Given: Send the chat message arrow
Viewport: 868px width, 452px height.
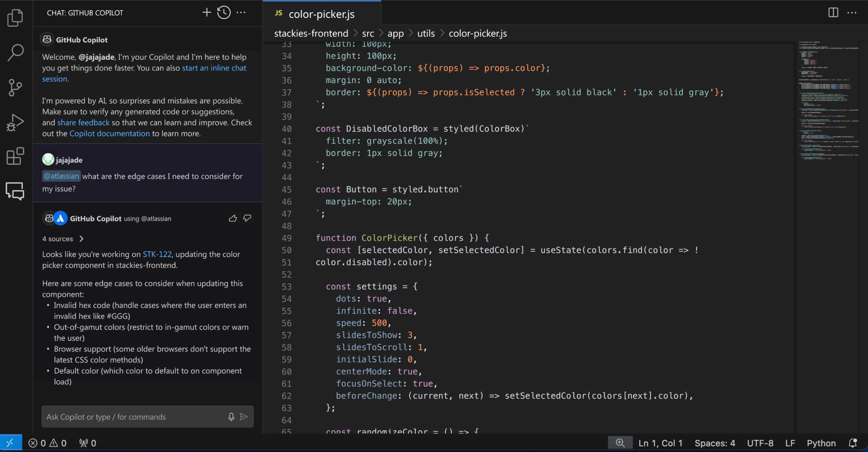Looking at the screenshot, I should point(244,417).
